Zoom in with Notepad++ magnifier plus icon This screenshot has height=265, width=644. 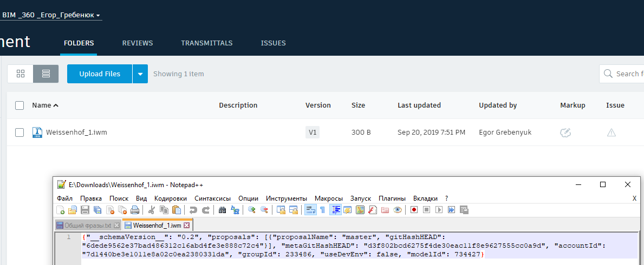coord(252,210)
